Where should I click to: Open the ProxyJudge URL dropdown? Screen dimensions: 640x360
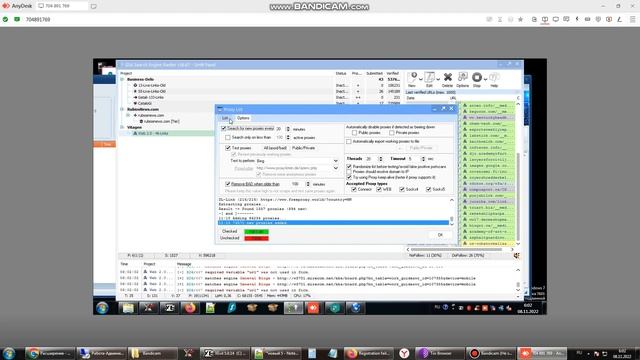coord(336,168)
